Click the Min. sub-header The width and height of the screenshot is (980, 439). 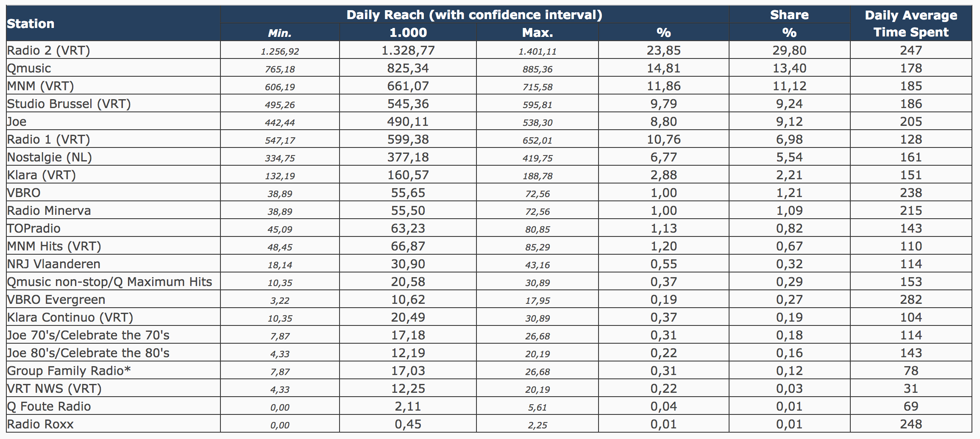click(280, 33)
